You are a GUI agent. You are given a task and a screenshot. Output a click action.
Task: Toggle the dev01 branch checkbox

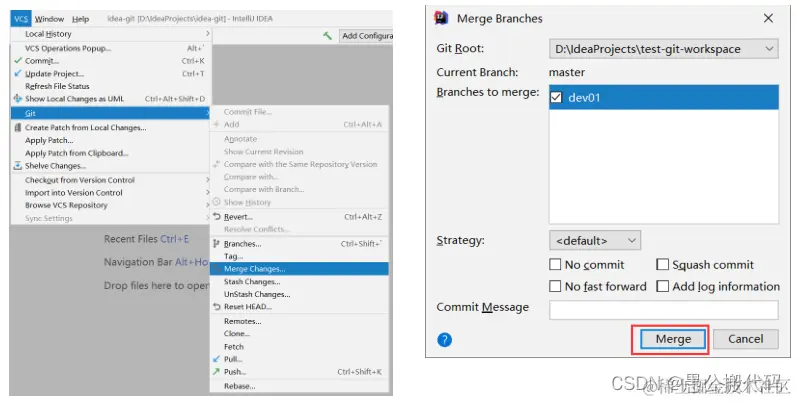pyautogui.click(x=556, y=97)
